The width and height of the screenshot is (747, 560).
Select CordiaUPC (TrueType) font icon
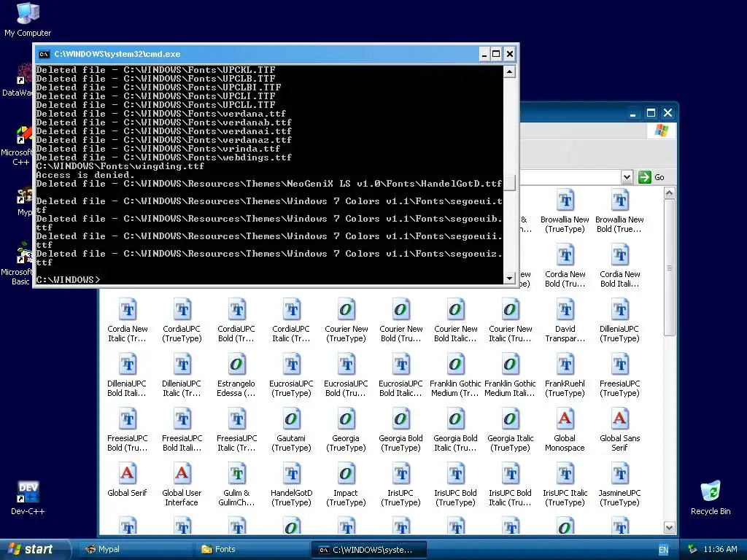pyautogui.click(x=182, y=320)
